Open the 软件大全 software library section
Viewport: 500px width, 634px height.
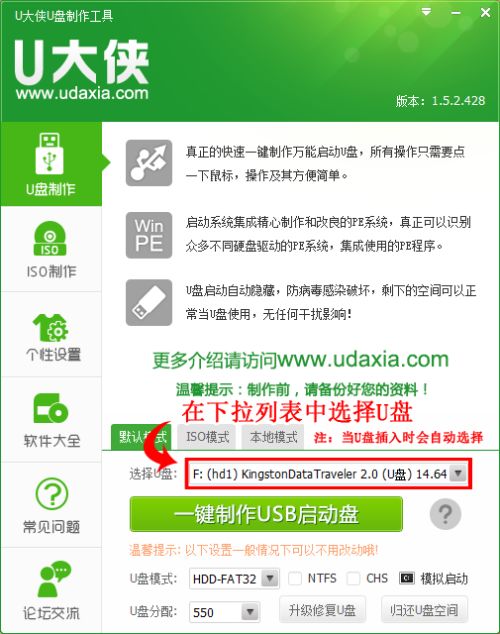click(x=51, y=420)
